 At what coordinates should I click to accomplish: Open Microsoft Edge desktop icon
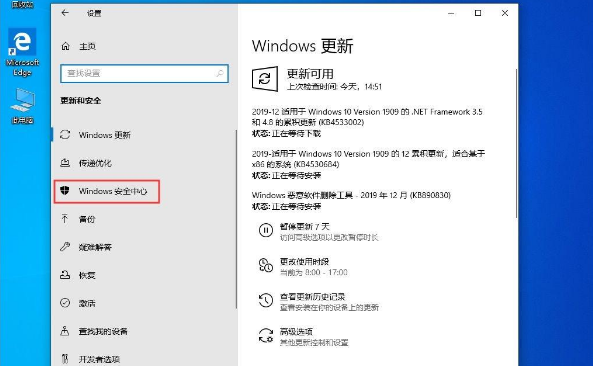(x=22, y=52)
